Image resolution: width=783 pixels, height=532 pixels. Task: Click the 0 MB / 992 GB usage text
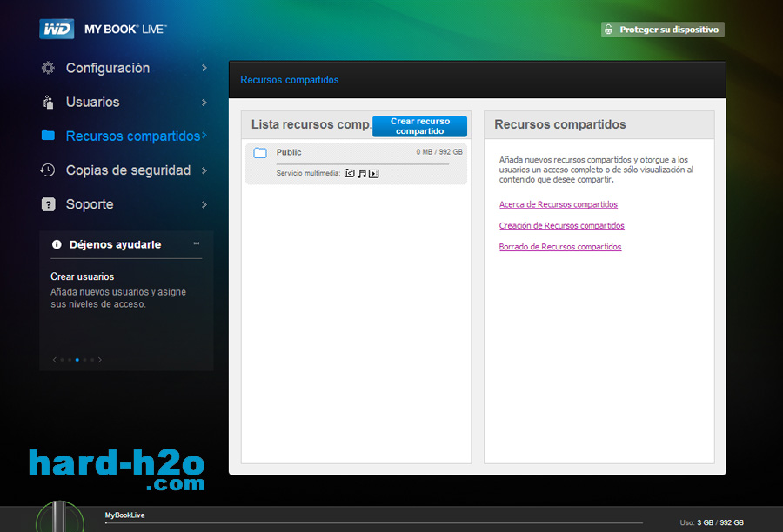click(x=439, y=152)
